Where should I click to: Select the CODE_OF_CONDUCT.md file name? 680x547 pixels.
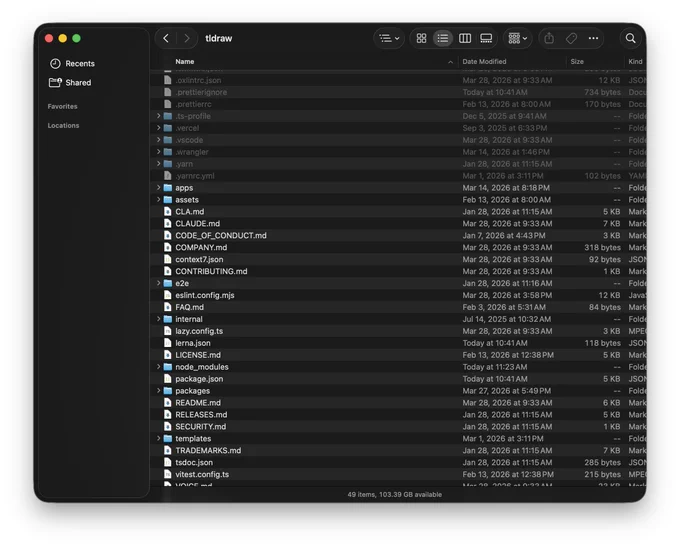click(221, 236)
